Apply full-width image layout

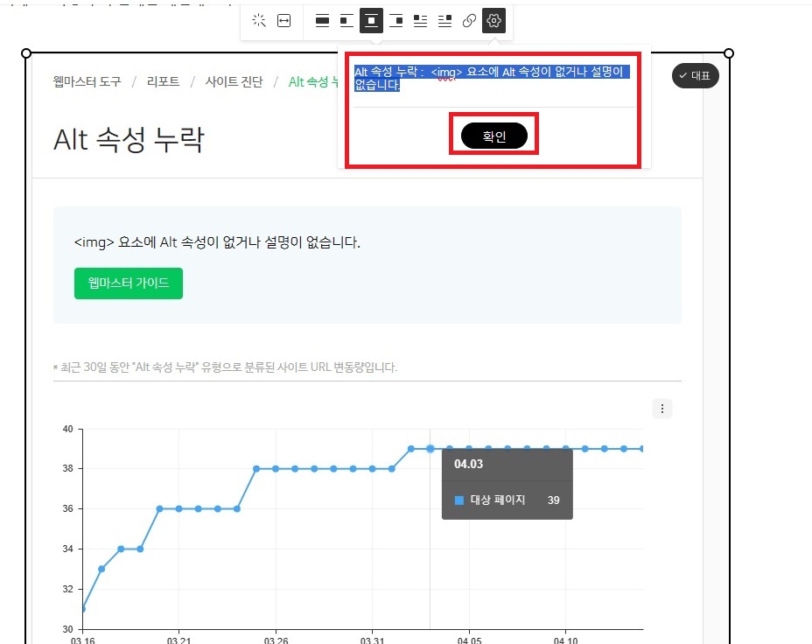pyautogui.click(x=322, y=20)
